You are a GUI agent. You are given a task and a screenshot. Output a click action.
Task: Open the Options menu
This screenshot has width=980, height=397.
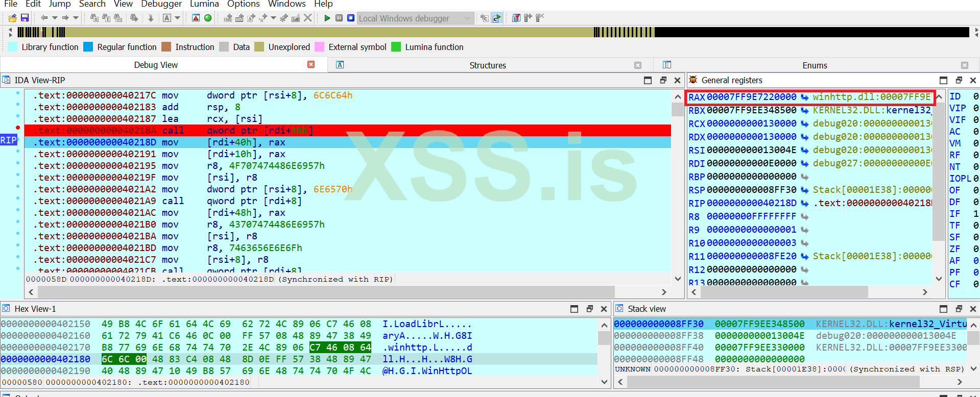tap(244, 4)
